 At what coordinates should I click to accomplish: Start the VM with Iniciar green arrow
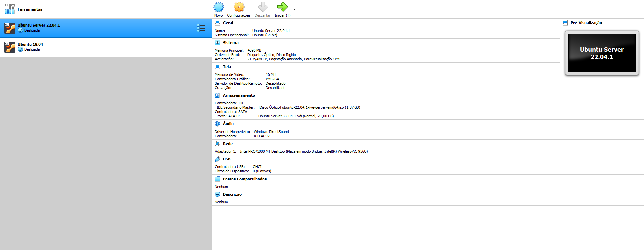(x=283, y=7)
